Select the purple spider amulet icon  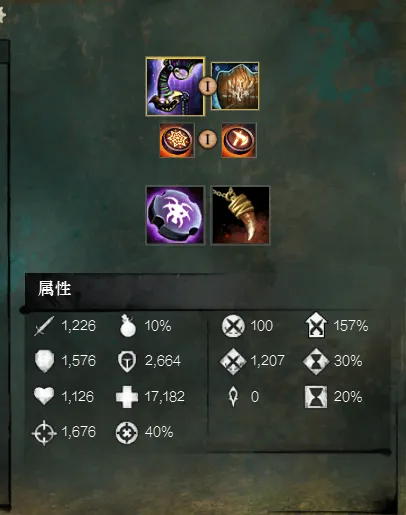[x=175, y=215]
